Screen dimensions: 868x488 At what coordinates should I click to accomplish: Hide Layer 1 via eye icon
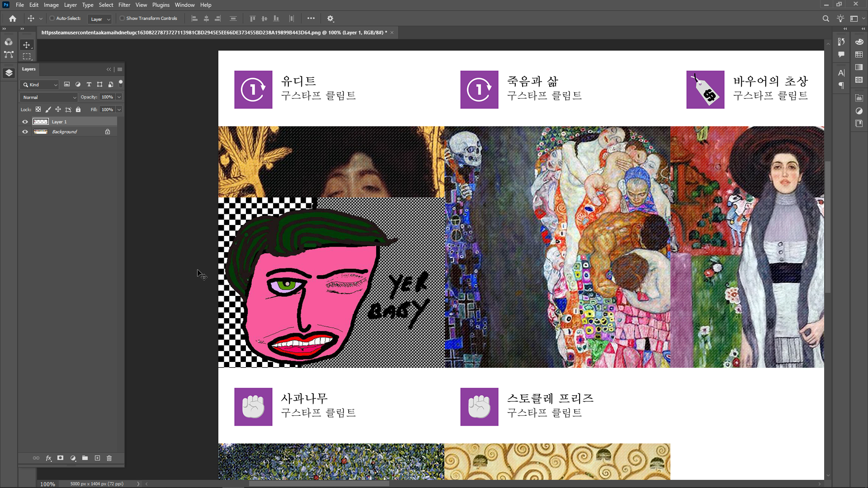pos(25,122)
